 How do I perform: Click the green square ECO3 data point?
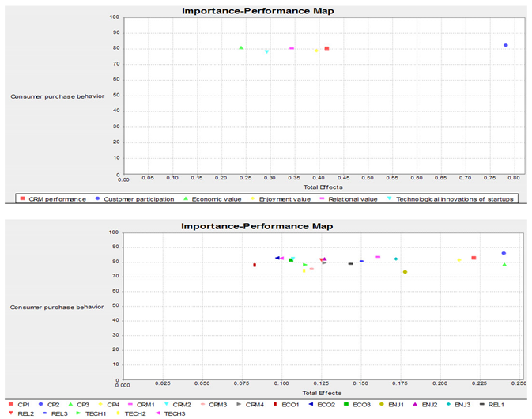(x=291, y=260)
